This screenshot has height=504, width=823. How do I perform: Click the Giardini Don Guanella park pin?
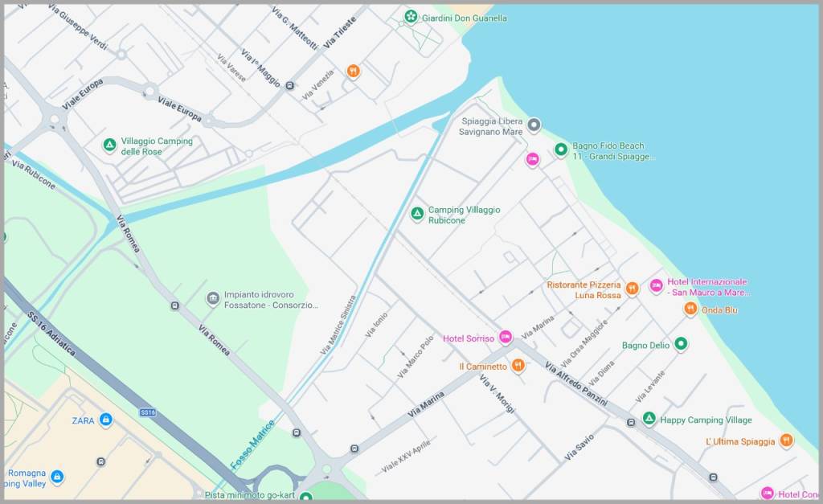click(x=411, y=17)
